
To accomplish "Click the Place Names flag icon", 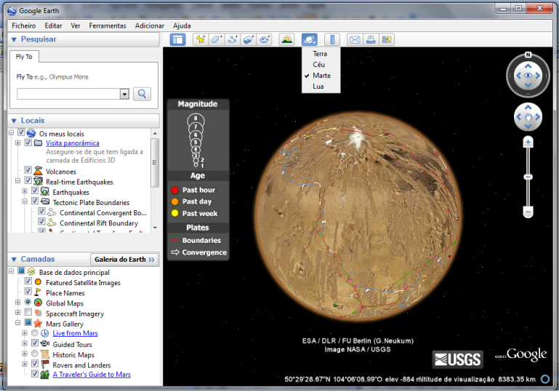I will [38, 292].
